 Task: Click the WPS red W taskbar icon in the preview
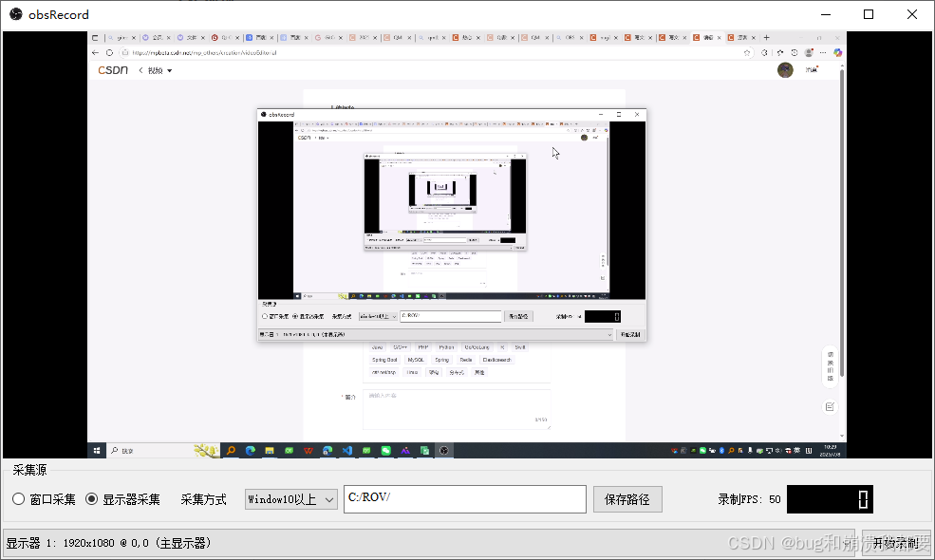point(309,451)
